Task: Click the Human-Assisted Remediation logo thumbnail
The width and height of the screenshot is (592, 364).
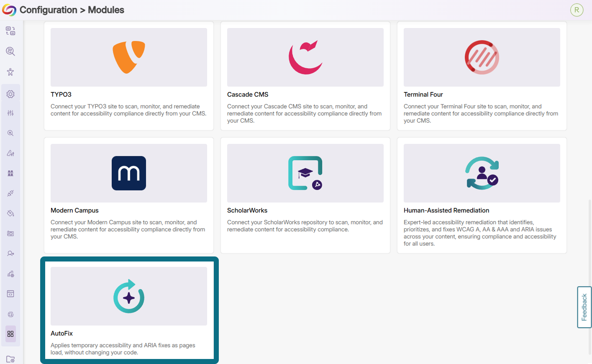Action: pos(482,173)
